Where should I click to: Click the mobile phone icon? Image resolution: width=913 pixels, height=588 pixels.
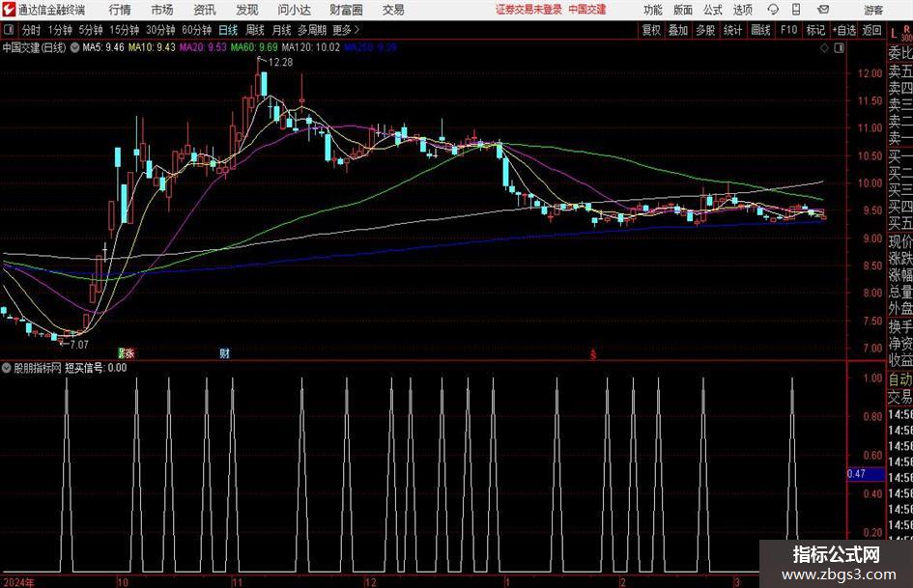(x=796, y=10)
